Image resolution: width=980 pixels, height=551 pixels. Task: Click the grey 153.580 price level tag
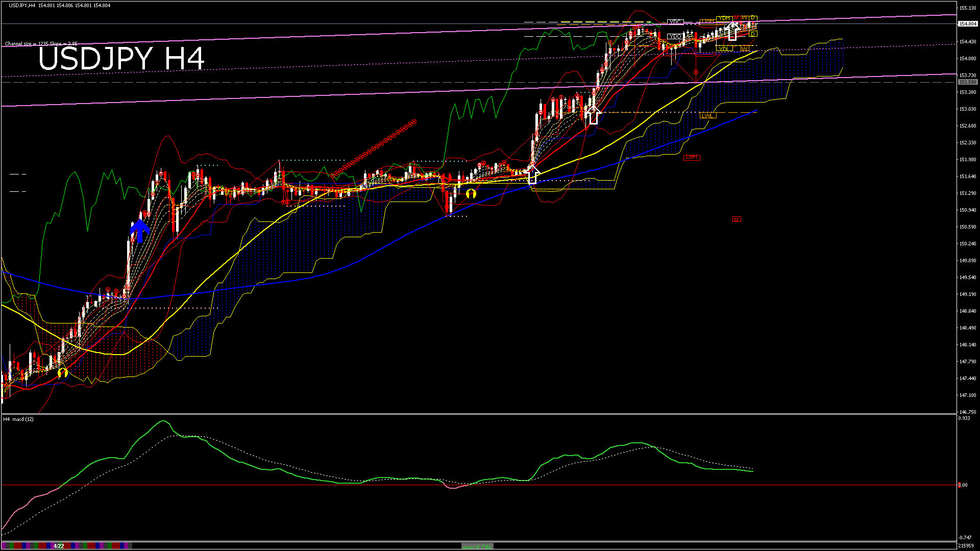968,82
